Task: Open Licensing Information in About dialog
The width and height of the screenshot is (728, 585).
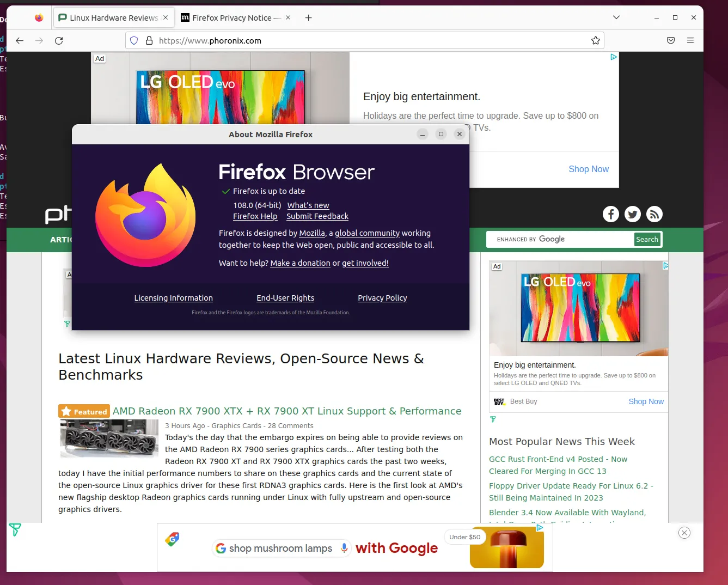Action: pos(173,298)
